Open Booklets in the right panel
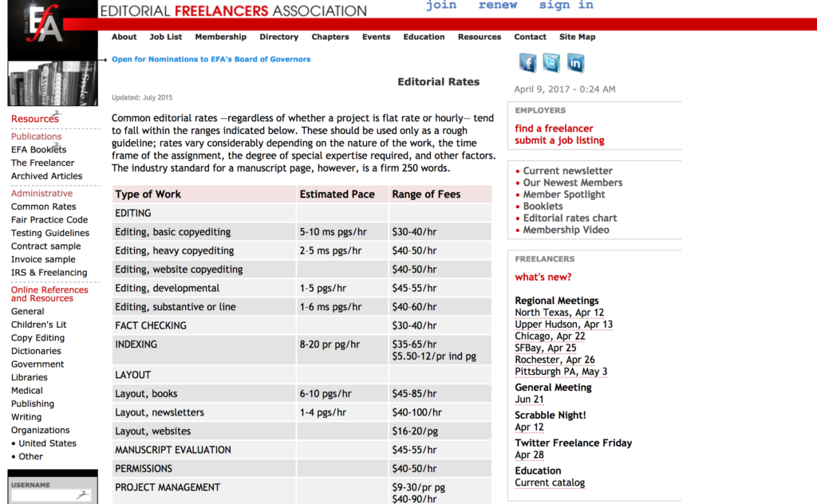This screenshot has width=817, height=504. pos(543,207)
